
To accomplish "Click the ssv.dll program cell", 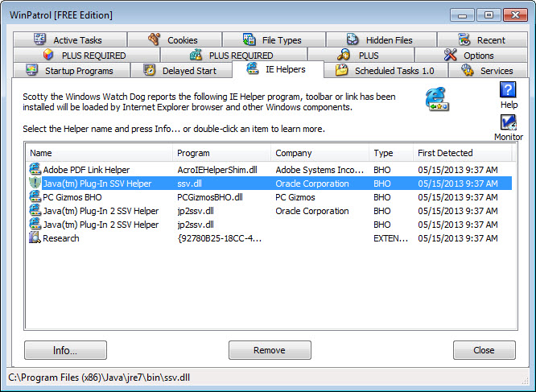I will (x=189, y=184).
